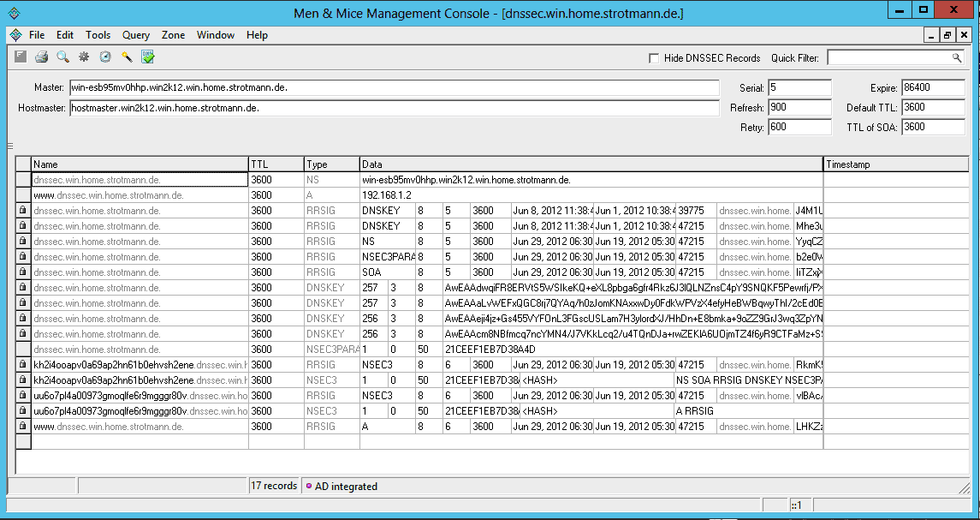Click the diamond icon left of File menu
The height and width of the screenshot is (520, 980).
click(14, 35)
